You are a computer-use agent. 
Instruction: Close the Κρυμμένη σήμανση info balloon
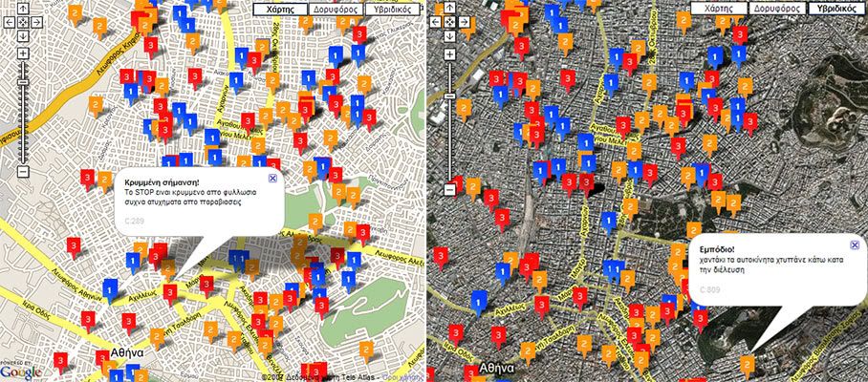[x=271, y=178]
